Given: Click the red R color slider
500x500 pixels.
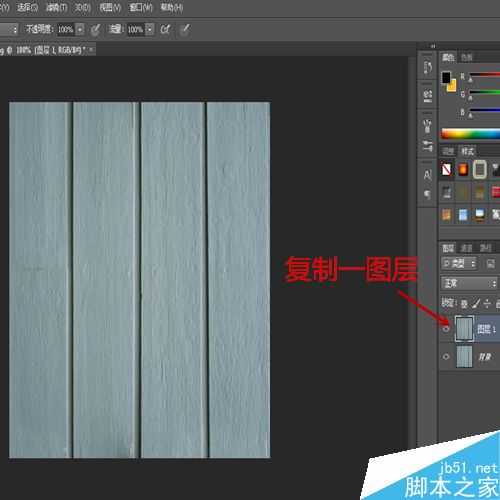Looking at the screenshot, I should 484,75.
